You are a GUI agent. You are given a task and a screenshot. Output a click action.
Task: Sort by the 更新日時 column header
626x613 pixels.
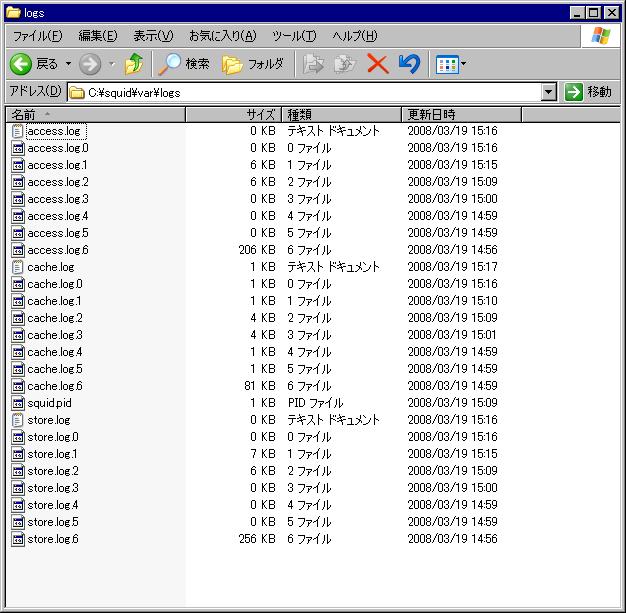(462, 115)
